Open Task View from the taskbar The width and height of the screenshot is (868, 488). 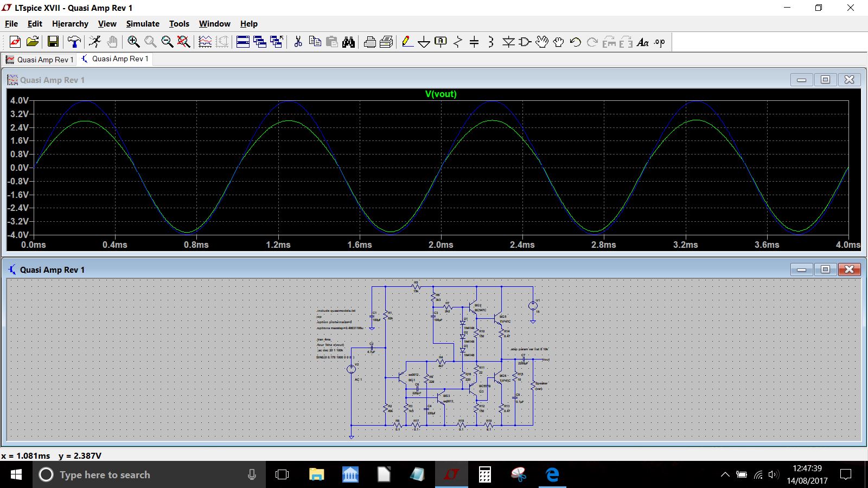point(282,474)
